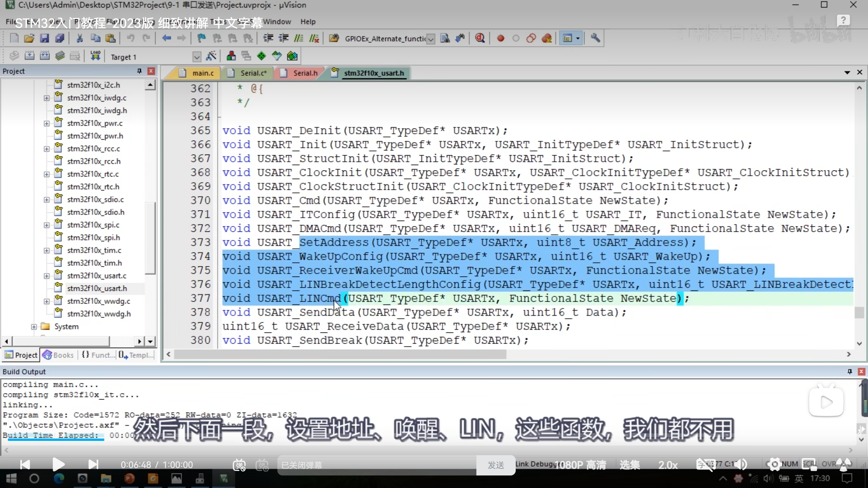Toggle the video player volume icon
The image size is (868, 488).
(741, 465)
